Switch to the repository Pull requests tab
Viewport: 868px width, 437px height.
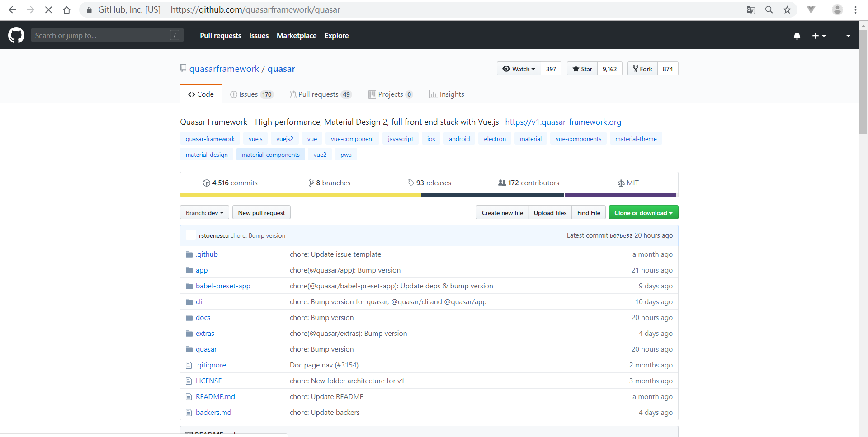tap(321, 94)
